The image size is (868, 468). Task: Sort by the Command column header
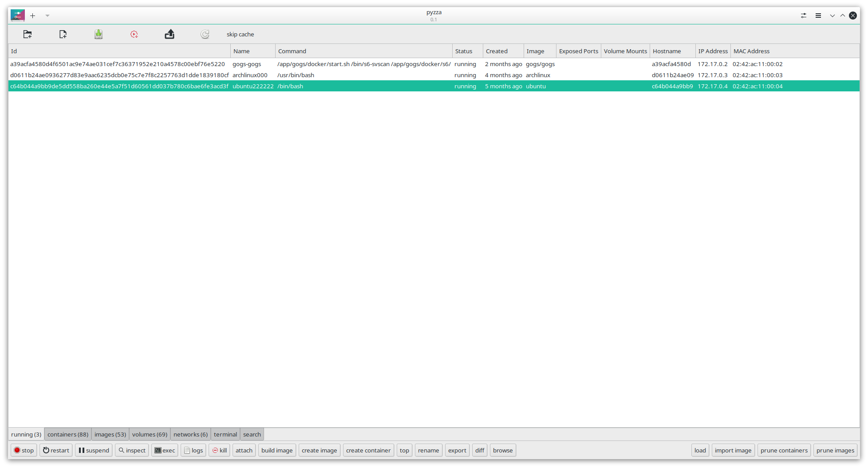tap(364, 51)
